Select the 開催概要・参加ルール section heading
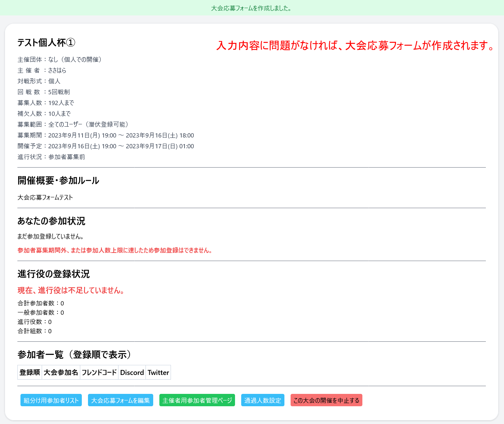504x424 pixels. pyautogui.click(x=58, y=180)
